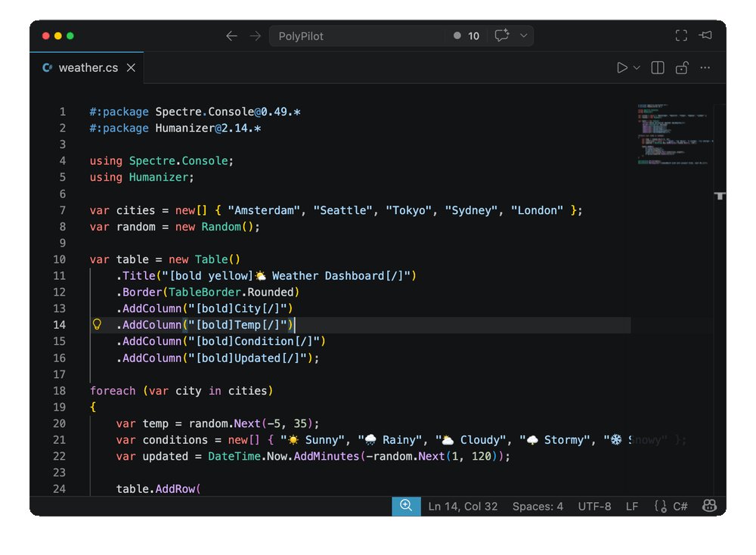Open the Split Editor icon
This screenshot has width=756, height=555.
click(x=657, y=67)
